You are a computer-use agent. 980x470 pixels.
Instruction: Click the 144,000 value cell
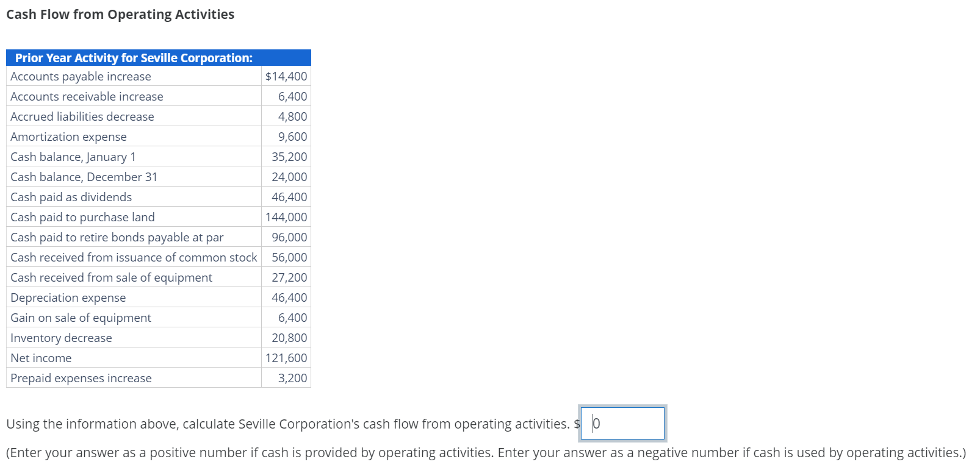tap(286, 216)
